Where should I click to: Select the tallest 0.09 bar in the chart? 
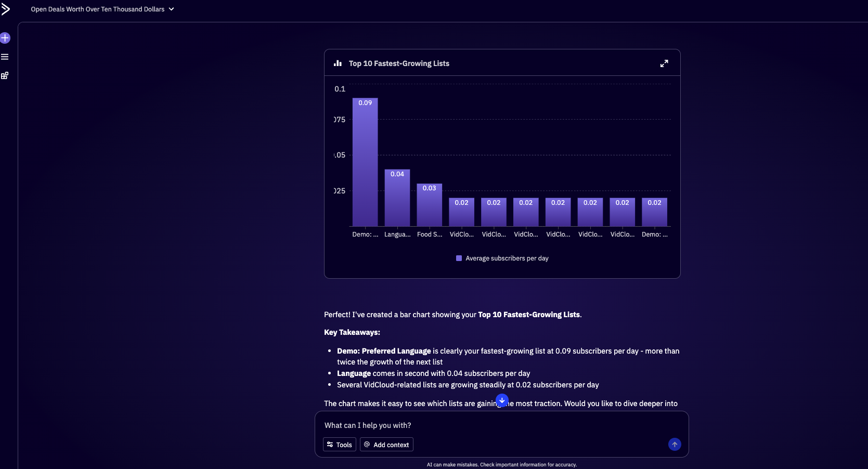[365, 161]
